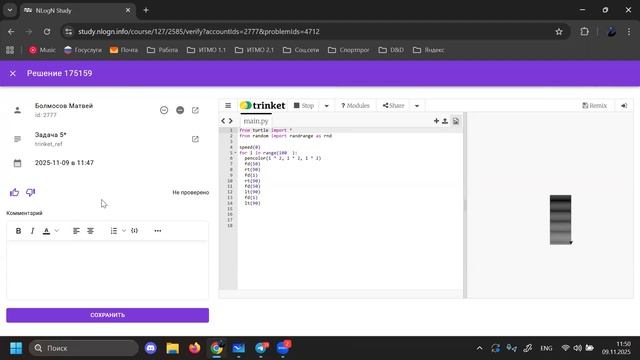Expand the dropdown next to Share
The width and height of the screenshot is (640, 360).
coord(417,106)
